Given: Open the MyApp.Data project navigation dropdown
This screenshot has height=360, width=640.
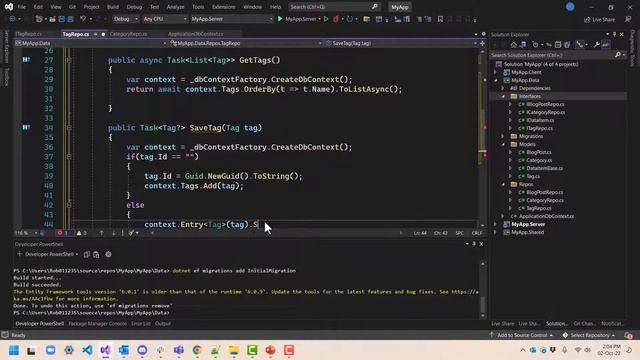Looking at the screenshot, I should (x=91, y=43).
